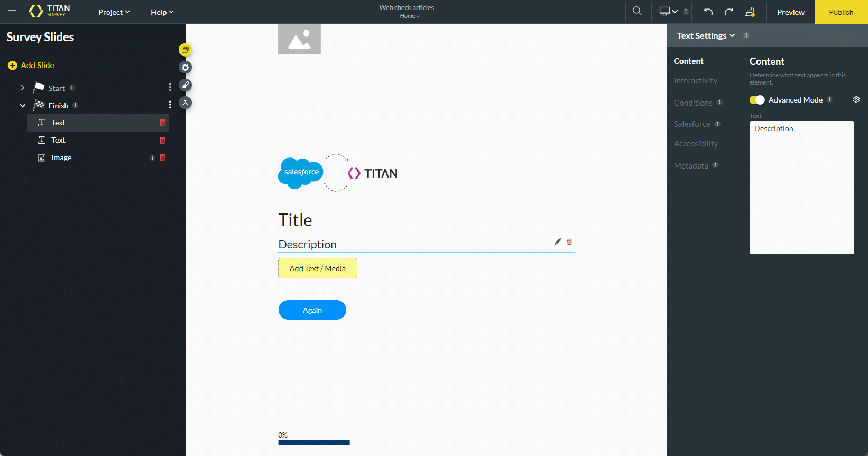Select the second Text tree item
Viewport: 868px width, 456px height.
(x=98, y=140)
